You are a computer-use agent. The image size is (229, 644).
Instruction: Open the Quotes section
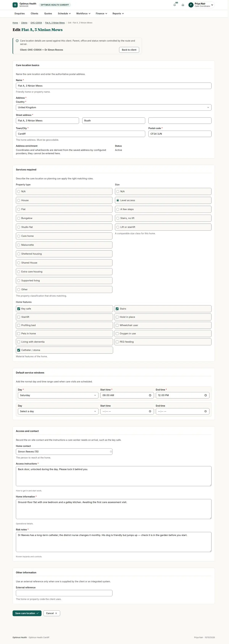pyautogui.click(x=48, y=14)
